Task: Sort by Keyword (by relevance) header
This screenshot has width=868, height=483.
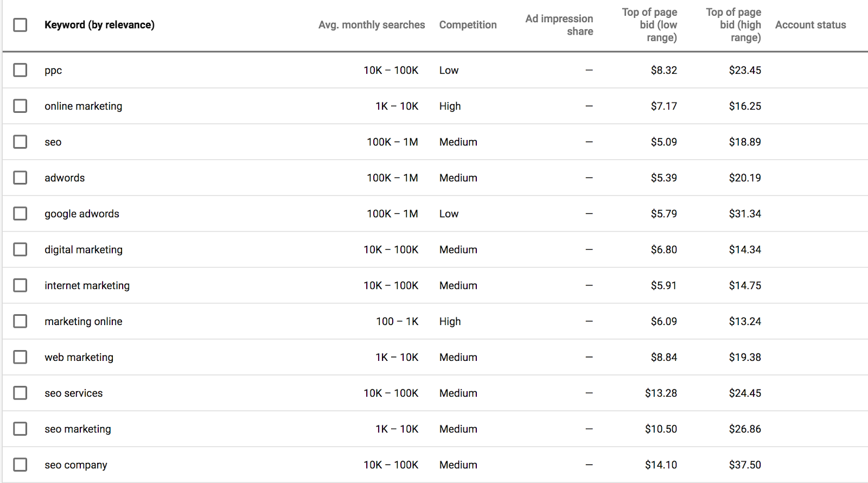Action: click(x=99, y=25)
